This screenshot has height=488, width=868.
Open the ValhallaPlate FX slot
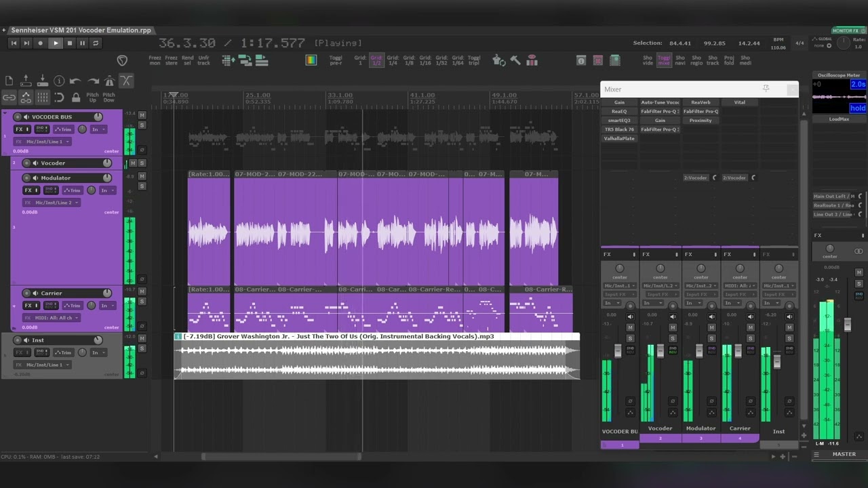click(x=619, y=138)
